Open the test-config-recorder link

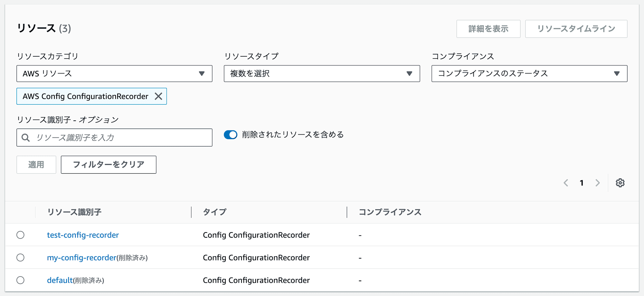83,235
